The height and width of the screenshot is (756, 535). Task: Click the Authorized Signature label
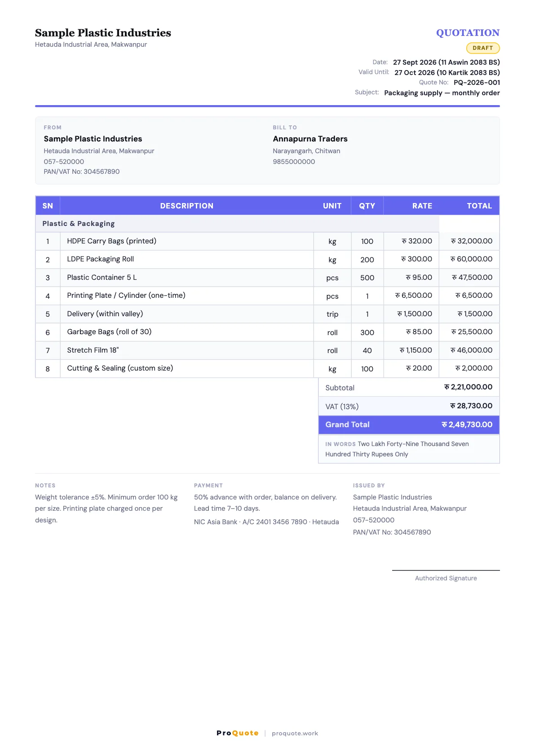tap(446, 579)
